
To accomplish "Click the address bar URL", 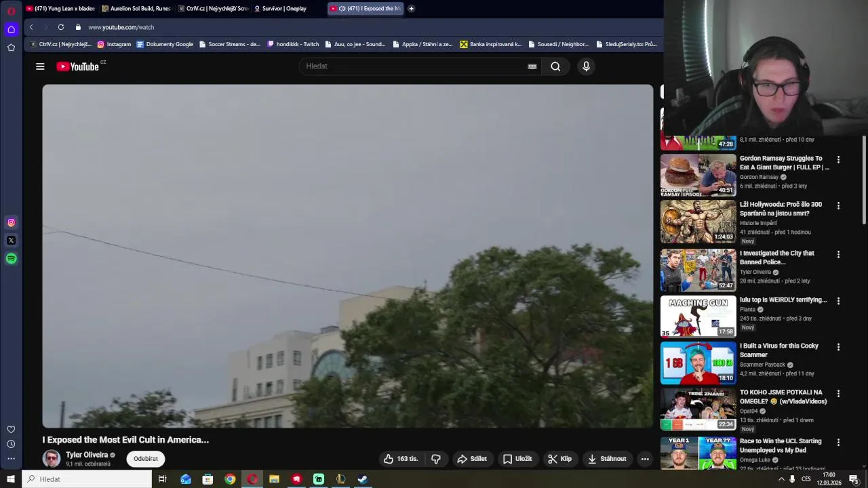I will point(121,27).
